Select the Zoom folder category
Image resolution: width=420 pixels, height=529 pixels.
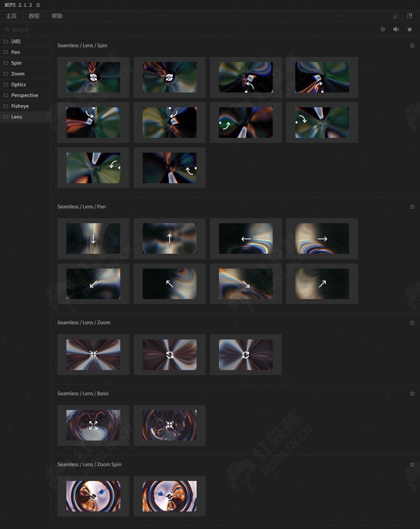pyautogui.click(x=25, y=74)
